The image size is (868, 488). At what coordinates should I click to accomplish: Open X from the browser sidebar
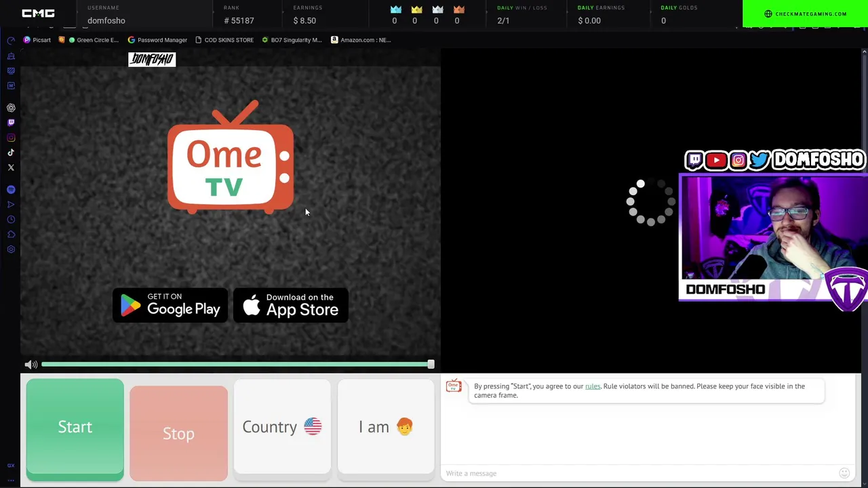coord(11,167)
